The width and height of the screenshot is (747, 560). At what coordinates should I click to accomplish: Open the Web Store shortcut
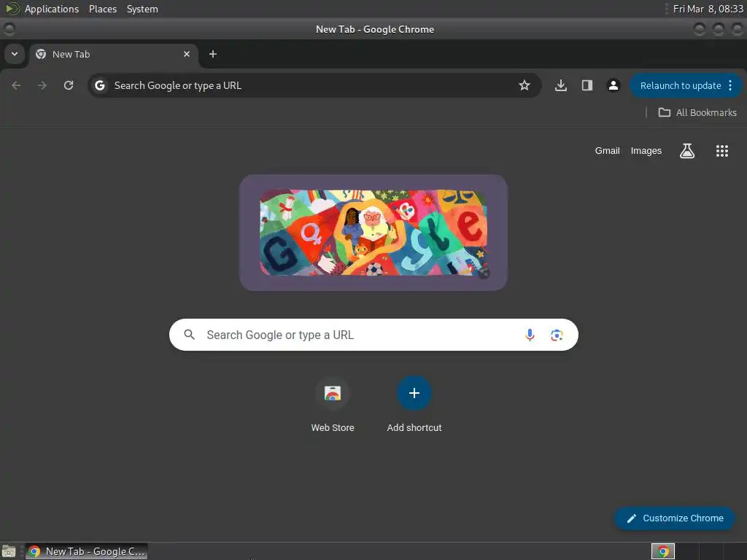(x=333, y=405)
